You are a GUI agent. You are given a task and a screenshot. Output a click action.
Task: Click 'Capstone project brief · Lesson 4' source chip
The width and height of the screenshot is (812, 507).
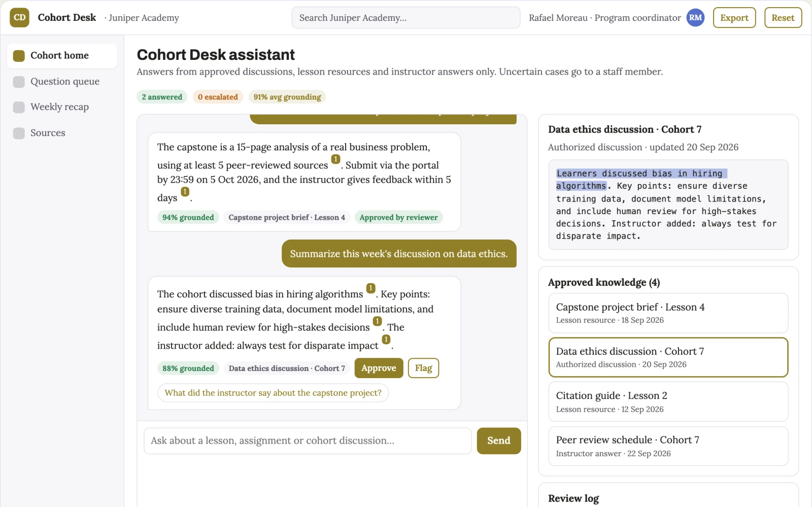click(287, 218)
